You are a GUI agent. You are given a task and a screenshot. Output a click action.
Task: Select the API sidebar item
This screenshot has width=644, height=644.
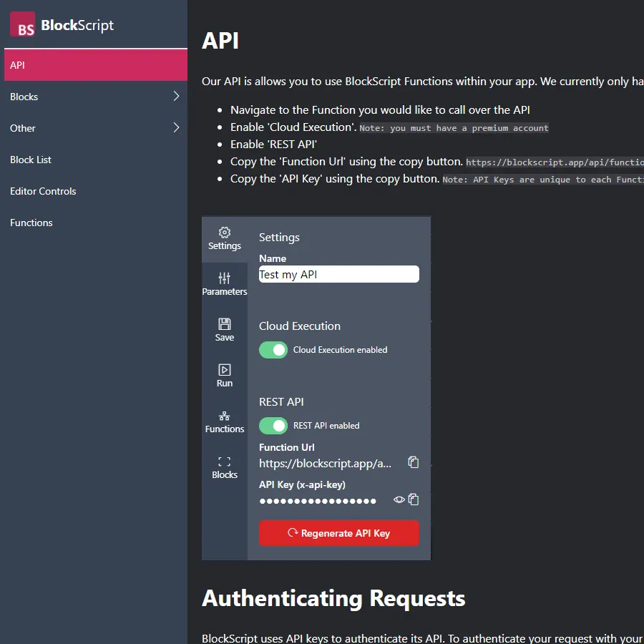(96, 65)
